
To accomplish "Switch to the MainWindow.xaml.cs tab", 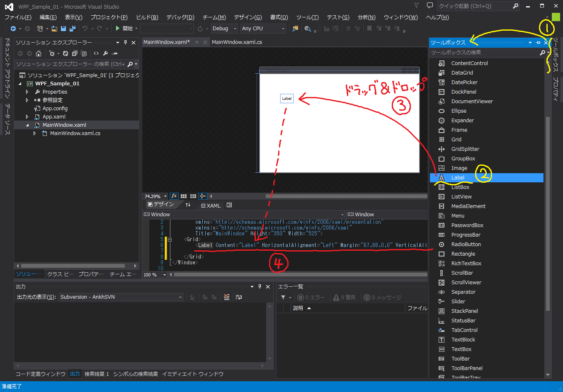I will tap(237, 42).
